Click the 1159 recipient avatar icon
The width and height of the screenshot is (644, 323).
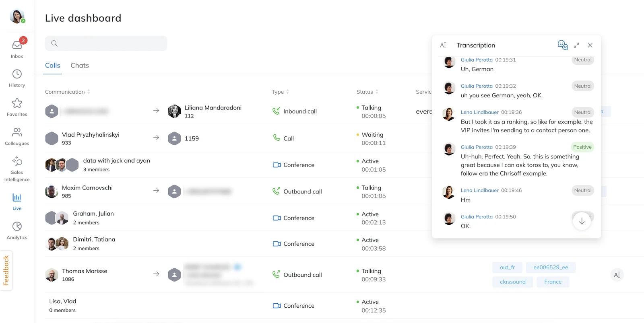[174, 138]
